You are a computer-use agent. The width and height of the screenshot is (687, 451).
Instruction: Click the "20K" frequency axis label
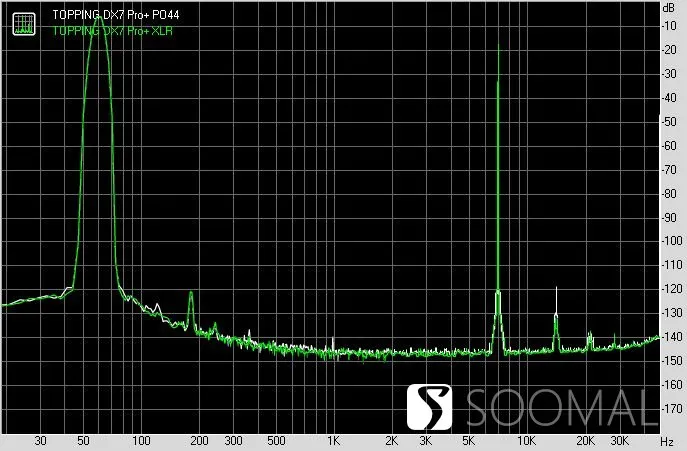585,441
